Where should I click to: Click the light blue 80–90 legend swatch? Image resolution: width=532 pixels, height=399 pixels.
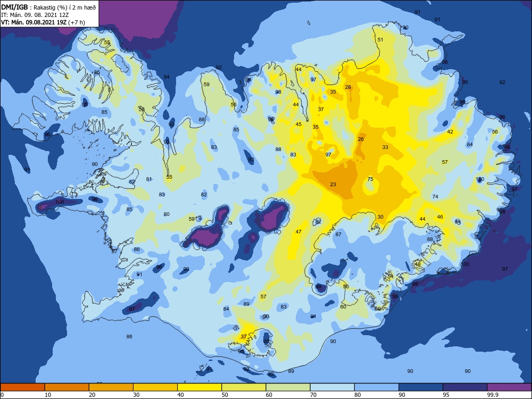click(377, 387)
